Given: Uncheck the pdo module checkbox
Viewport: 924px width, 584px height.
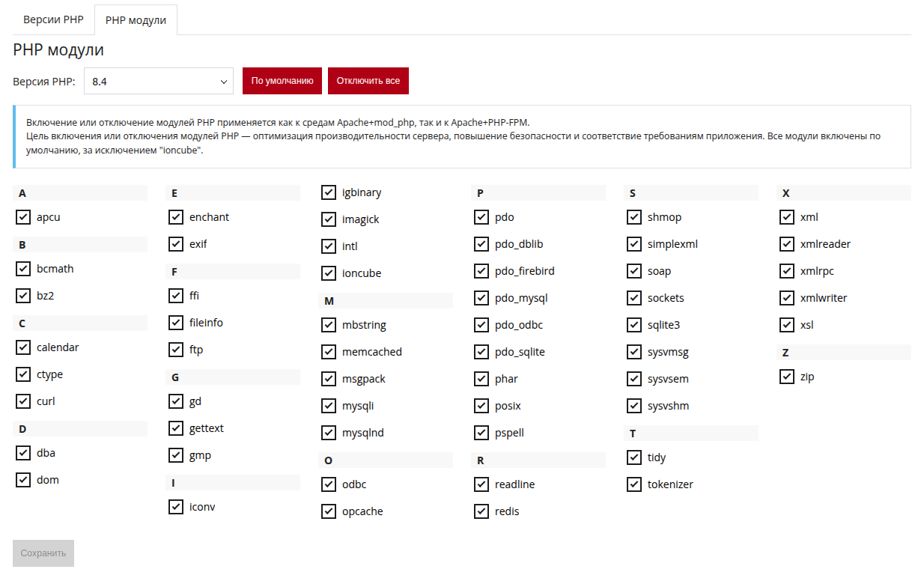Looking at the screenshot, I should pyautogui.click(x=481, y=217).
